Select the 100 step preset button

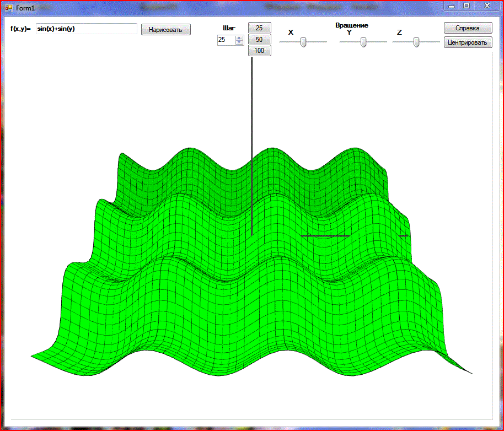coord(259,51)
